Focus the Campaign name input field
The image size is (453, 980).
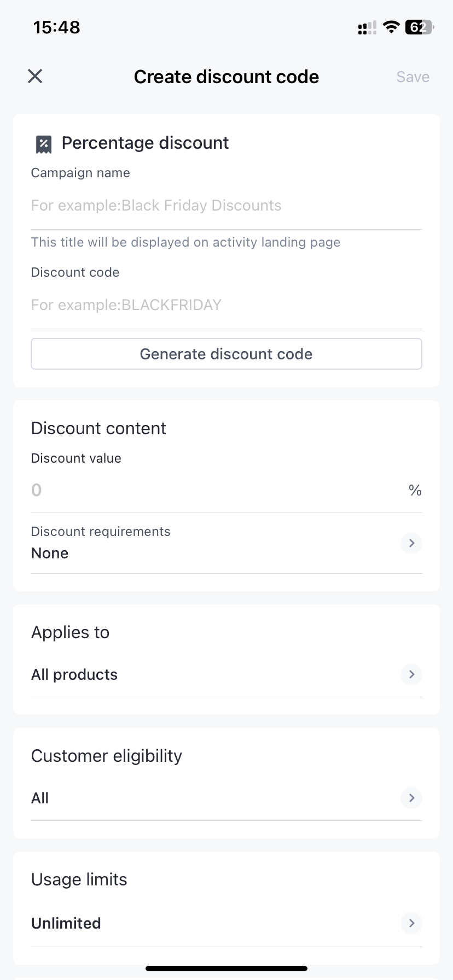tap(226, 206)
